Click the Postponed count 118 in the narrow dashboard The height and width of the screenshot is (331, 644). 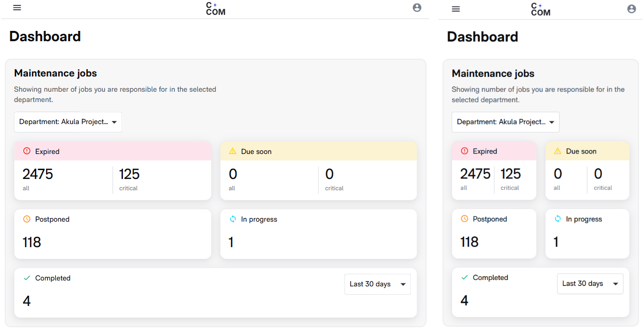coord(470,242)
